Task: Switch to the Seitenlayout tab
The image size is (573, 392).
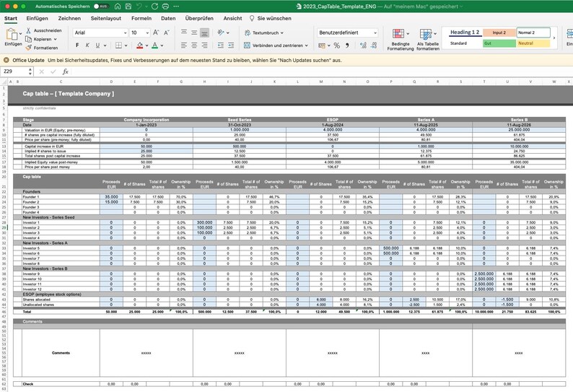Action: 106,18
